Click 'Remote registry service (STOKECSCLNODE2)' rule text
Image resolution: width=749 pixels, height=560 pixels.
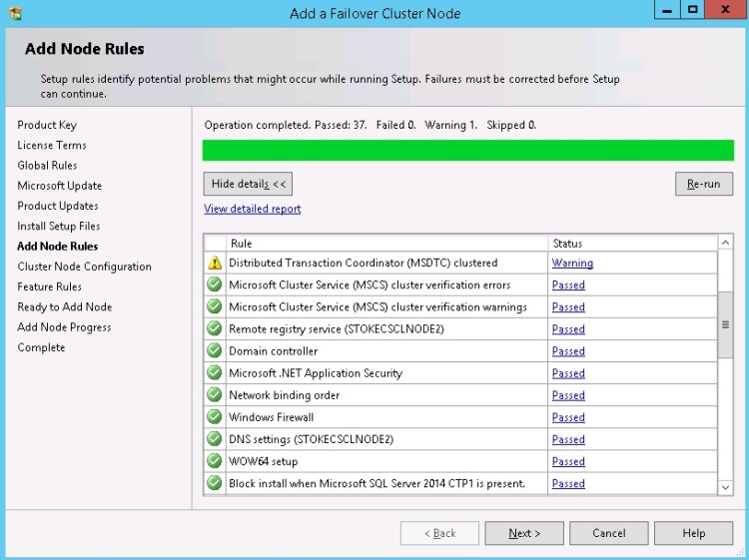(x=337, y=329)
